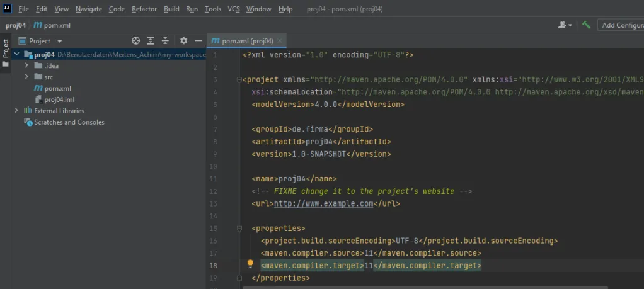Select the .idea folder in tree
The height and width of the screenshot is (289, 644).
coord(47,65)
